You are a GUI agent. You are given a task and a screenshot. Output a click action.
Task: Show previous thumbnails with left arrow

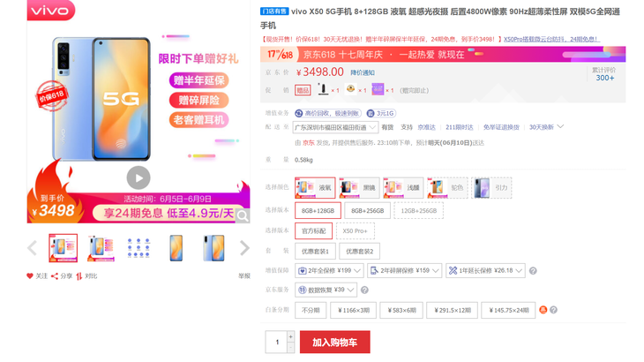point(32,248)
